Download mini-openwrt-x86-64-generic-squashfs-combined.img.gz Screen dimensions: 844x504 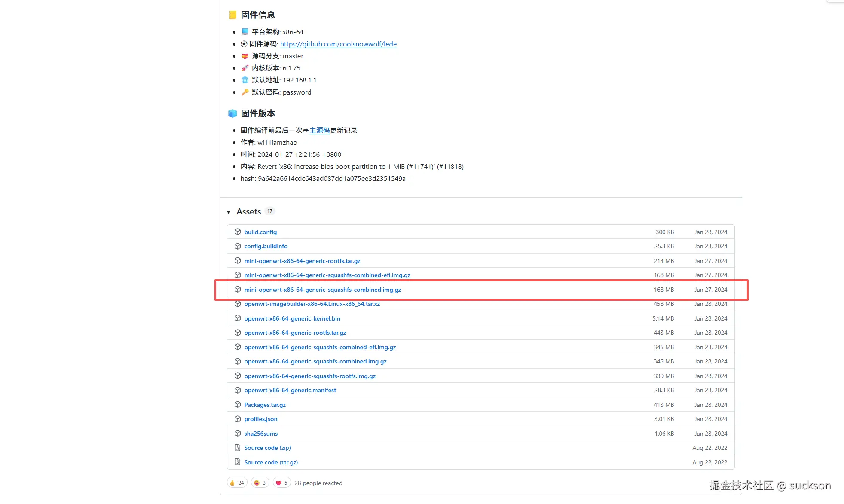(x=322, y=290)
